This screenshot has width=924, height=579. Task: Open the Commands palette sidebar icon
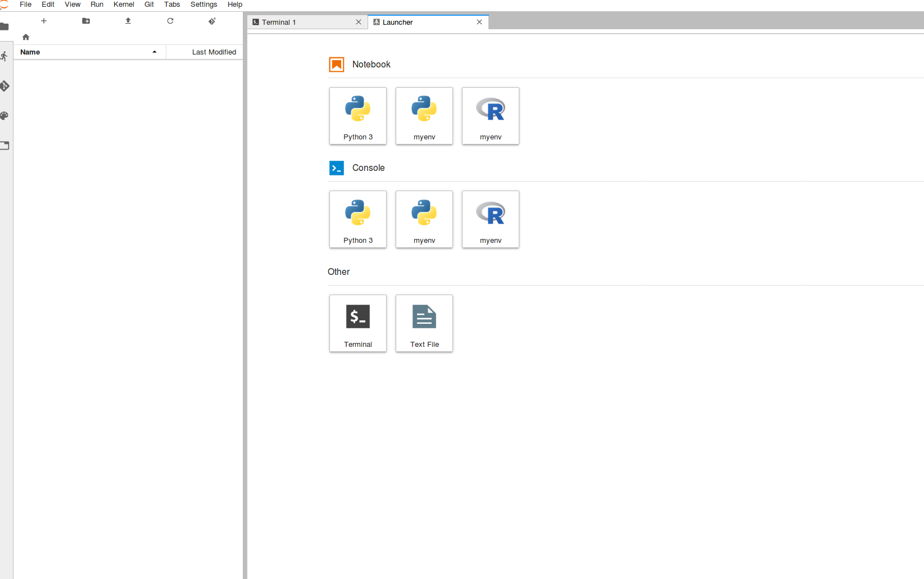click(4, 116)
